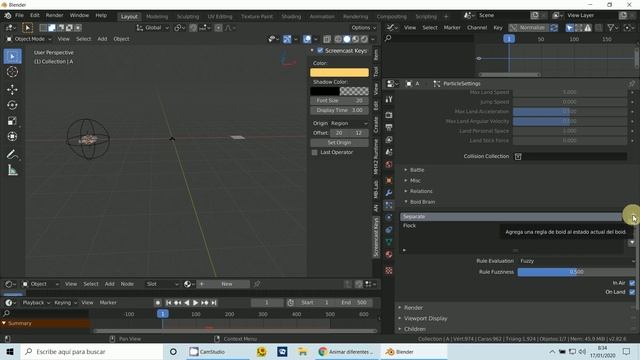Open Object Mode dropdown
This screenshot has height=360, width=640.
(29, 39)
